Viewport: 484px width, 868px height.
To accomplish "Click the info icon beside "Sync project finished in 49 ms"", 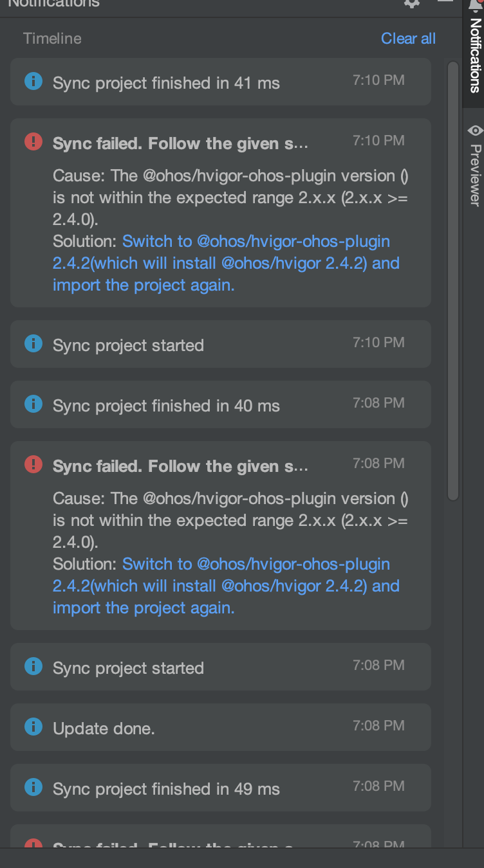I will pos(33,787).
